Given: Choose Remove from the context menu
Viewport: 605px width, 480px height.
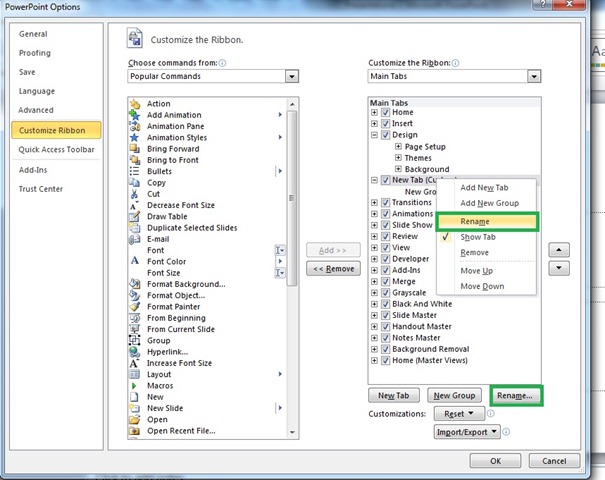Looking at the screenshot, I should [x=486, y=252].
